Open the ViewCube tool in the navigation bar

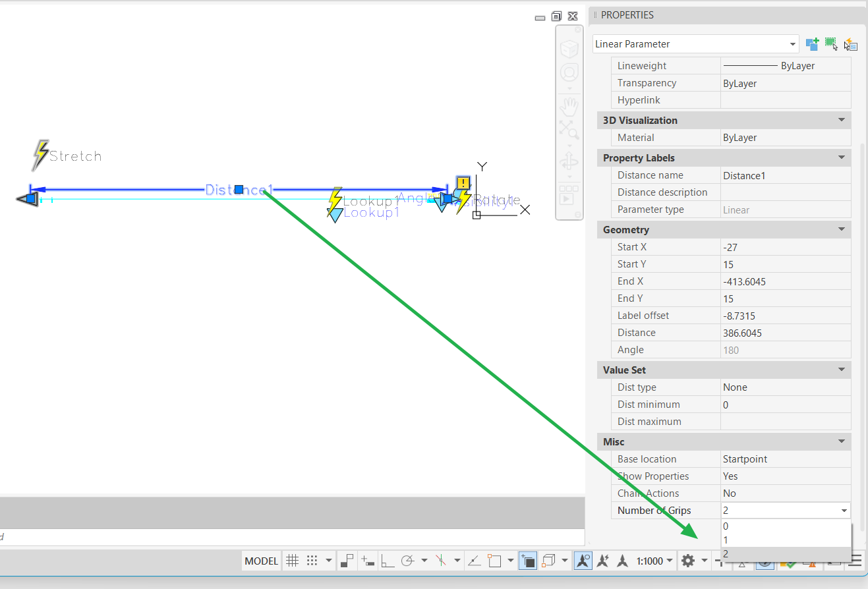569,49
